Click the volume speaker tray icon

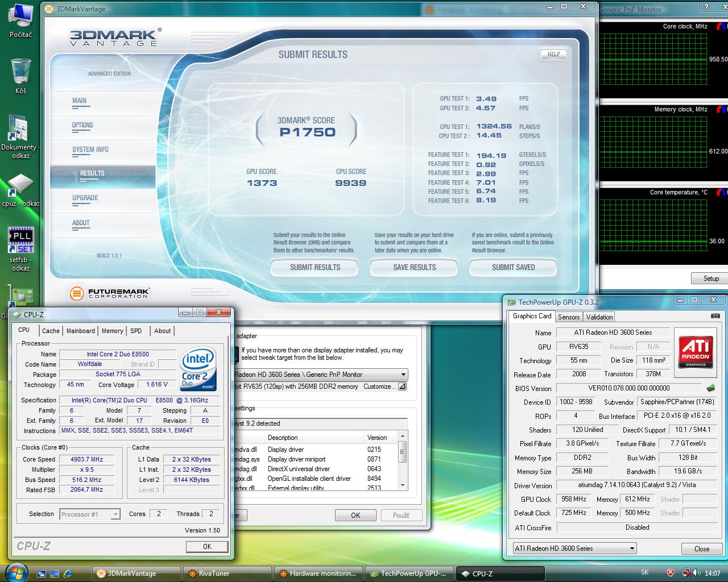696,573
